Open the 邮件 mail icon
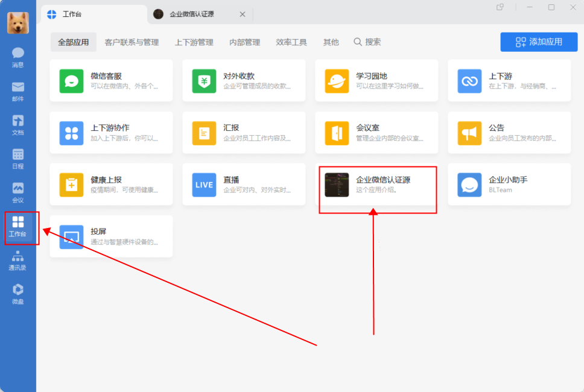584x392 pixels. pyautogui.click(x=18, y=91)
